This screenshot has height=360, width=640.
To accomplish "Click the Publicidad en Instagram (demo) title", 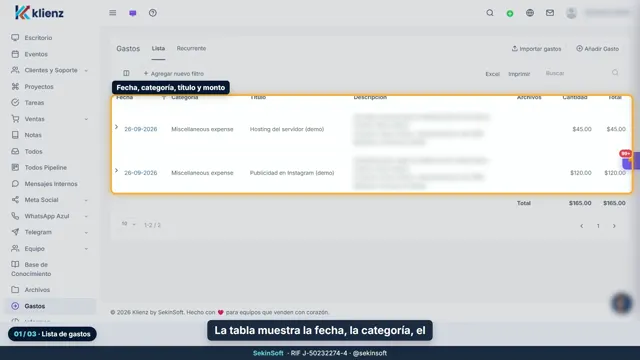I will coord(292,173).
